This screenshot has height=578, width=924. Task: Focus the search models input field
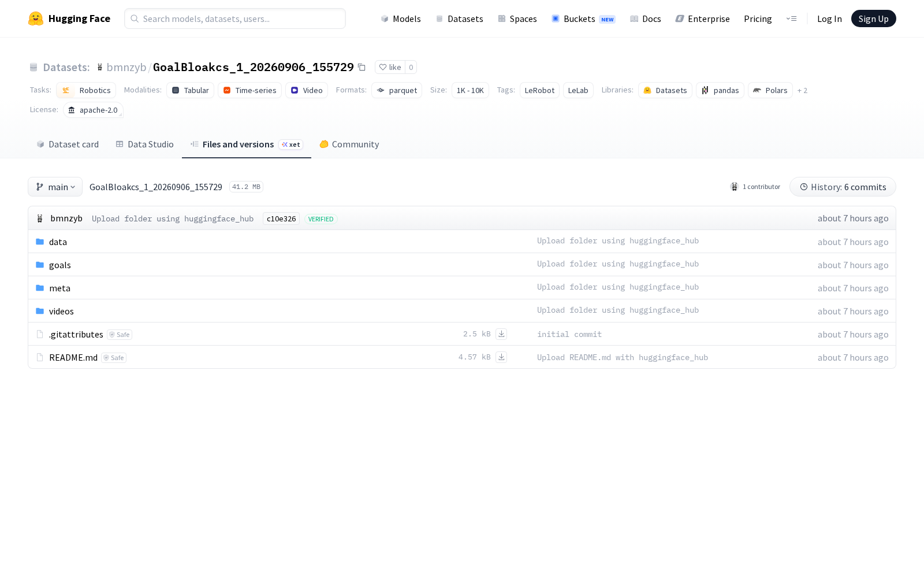235,18
